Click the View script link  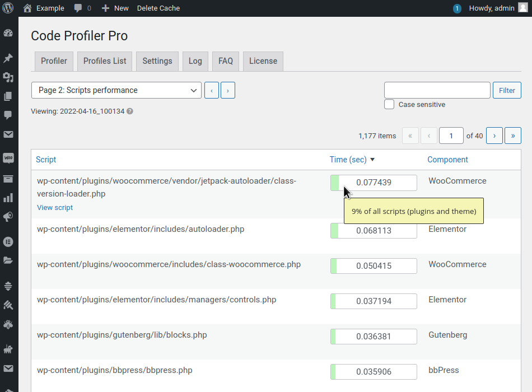tap(55, 208)
